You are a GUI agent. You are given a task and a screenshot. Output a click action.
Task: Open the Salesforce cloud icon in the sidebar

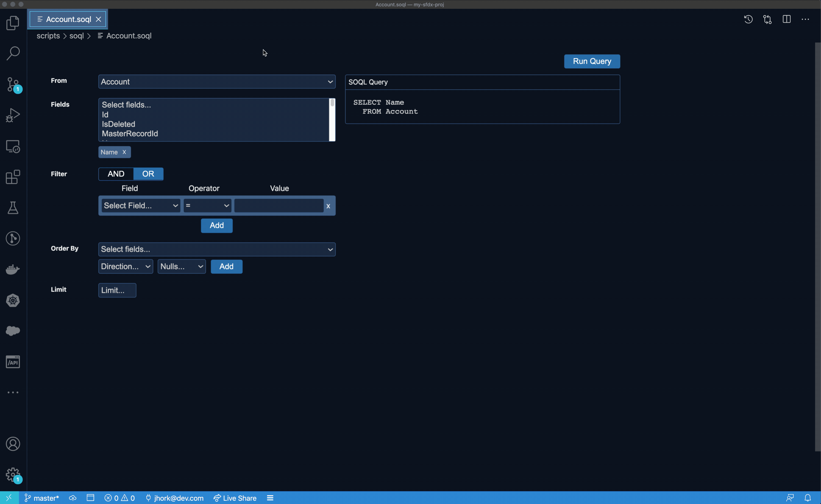tap(13, 331)
